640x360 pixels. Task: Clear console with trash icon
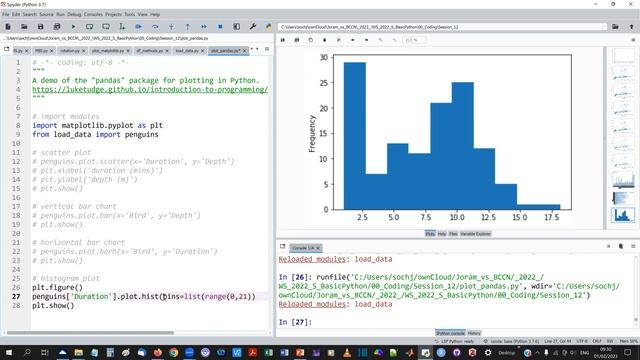pyautogui.click(x=621, y=246)
